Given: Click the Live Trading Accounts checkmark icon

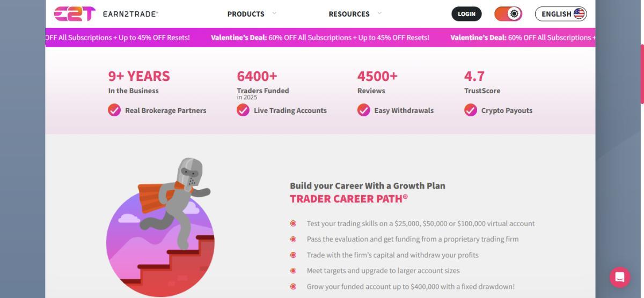Looking at the screenshot, I should coord(243,110).
